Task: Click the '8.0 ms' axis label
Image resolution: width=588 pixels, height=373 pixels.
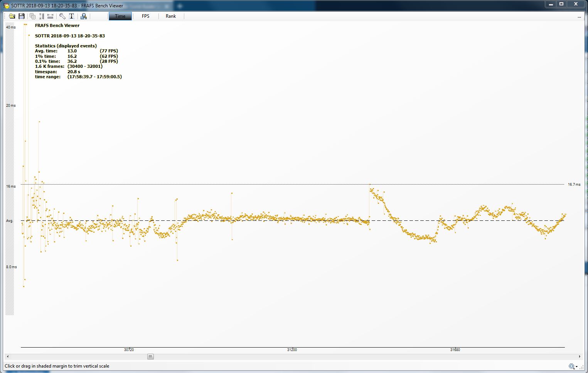Action: [x=11, y=267]
